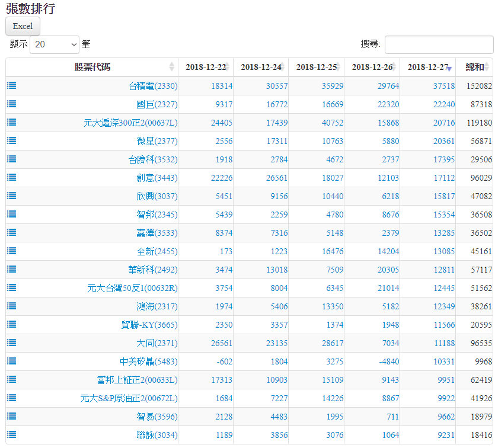Click the Excel export button
The image size is (495, 448).
pos(23,26)
